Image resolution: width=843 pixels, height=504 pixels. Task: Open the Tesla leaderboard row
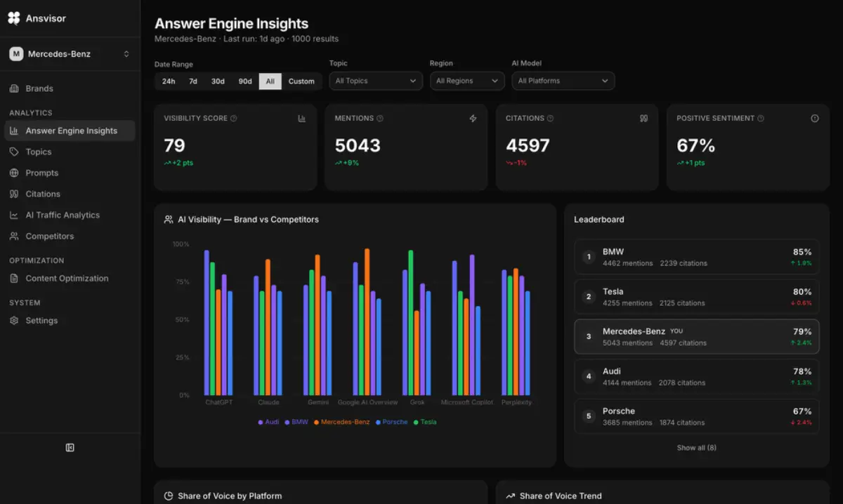[697, 297]
